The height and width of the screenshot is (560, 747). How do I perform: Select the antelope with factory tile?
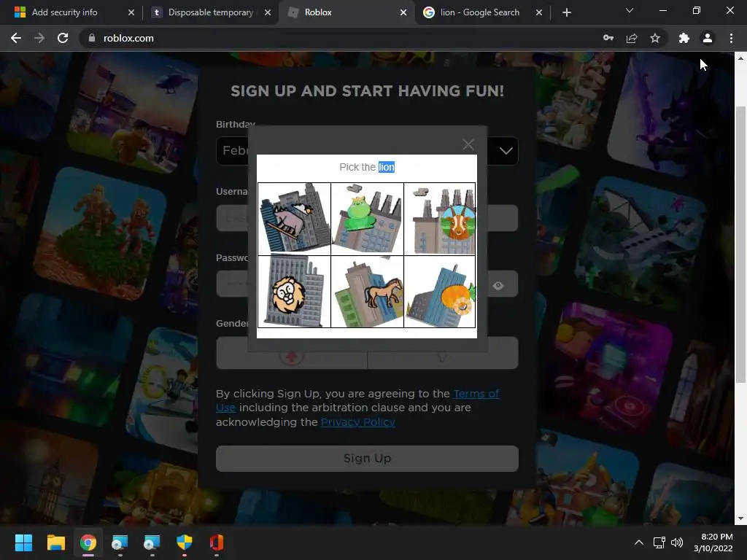(440, 219)
